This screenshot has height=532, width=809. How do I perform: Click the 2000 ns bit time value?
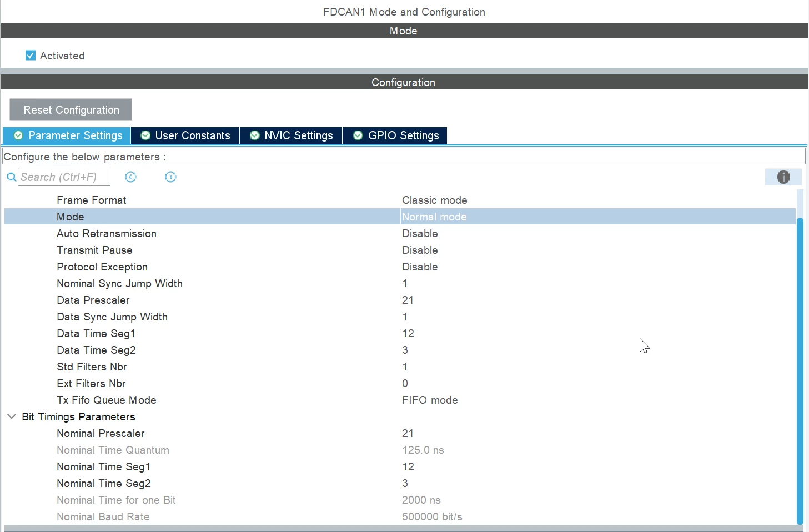(x=421, y=500)
